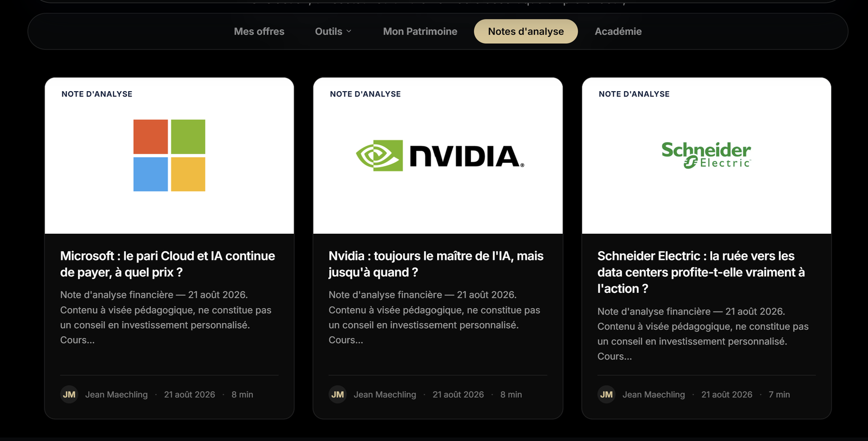
Task: Select the Notes d'analyse tab
Action: pyautogui.click(x=526, y=31)
